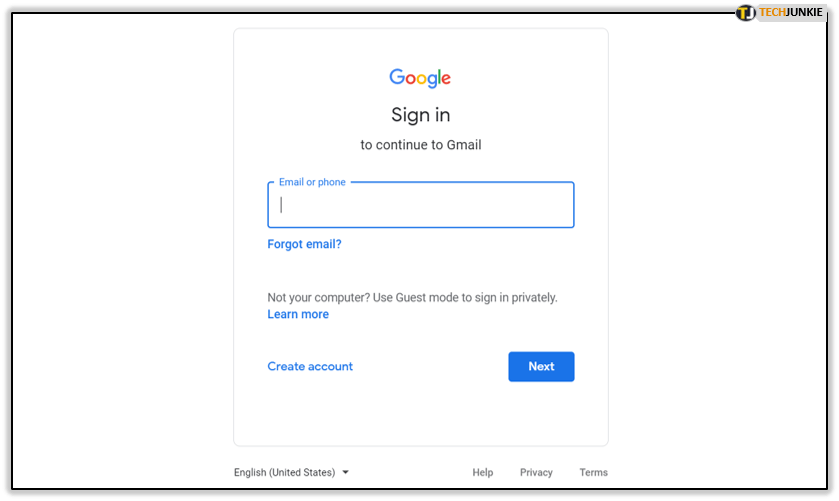
Task: Click the Sign in heading
Action: tap(421, 115)
